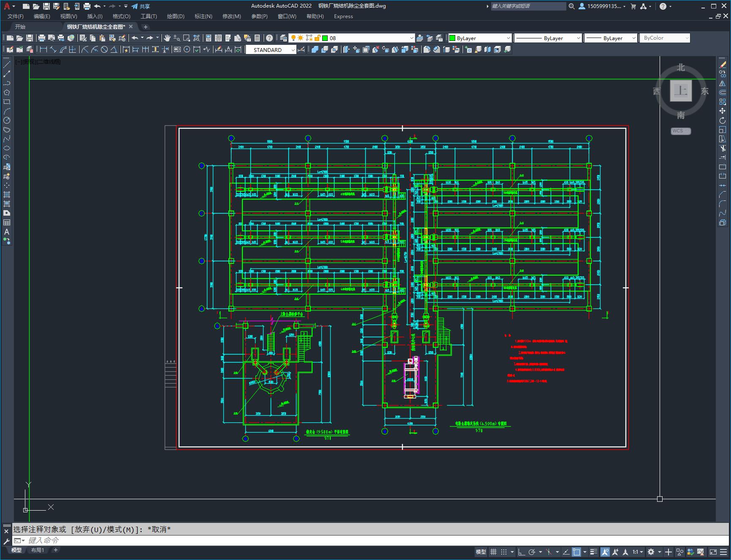Click the Move tool in modify toolbar
This screenshot has width=731, height=560.
(723, 111)
